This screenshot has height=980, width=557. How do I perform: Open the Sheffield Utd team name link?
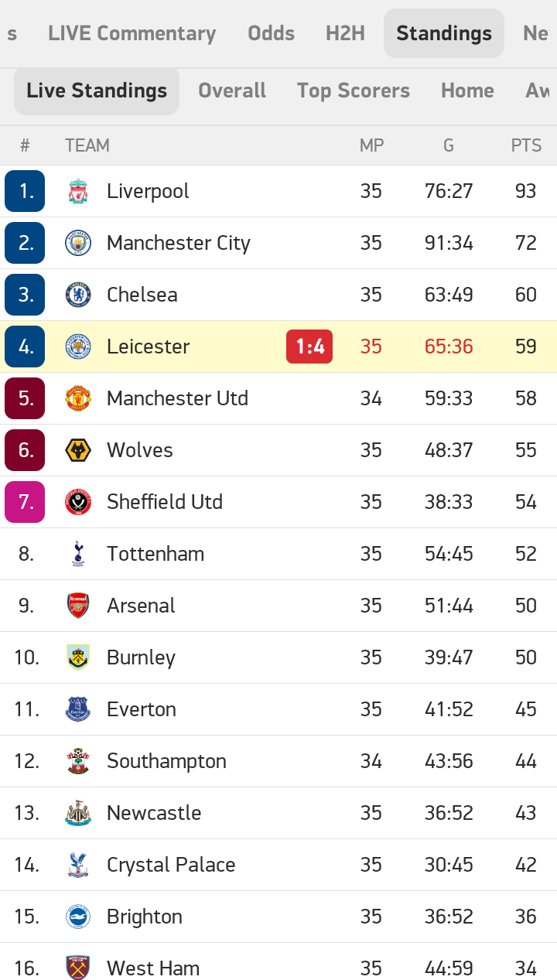point(165,502)
